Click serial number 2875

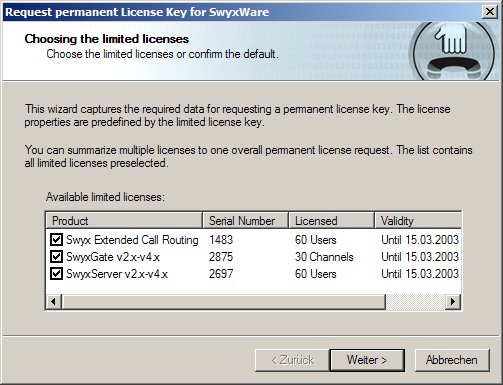(x=221, y=257)
